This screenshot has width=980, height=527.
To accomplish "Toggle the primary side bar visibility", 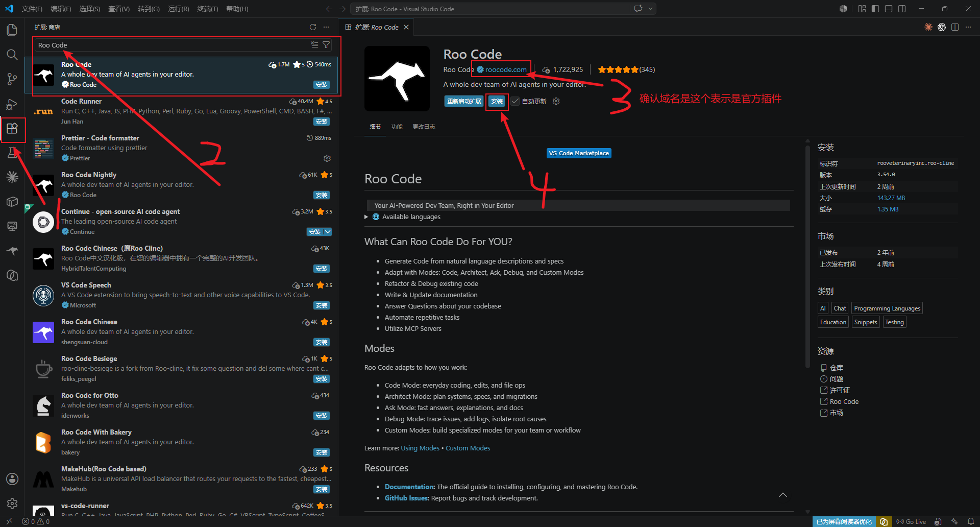I will (x=875, y=9).
